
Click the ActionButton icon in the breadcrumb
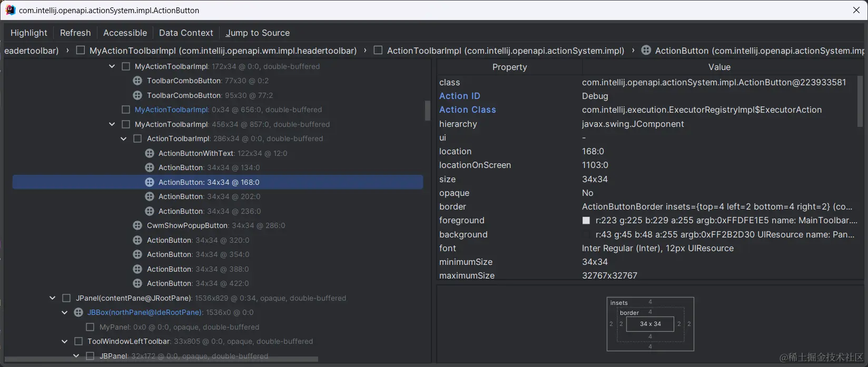click(646, 51)
